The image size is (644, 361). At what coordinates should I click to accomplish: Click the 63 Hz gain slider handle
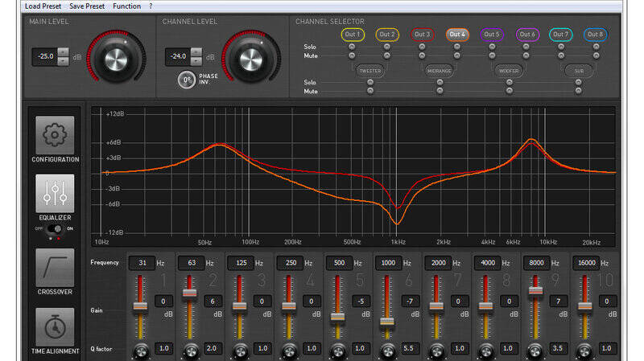[x=189, y=293]
